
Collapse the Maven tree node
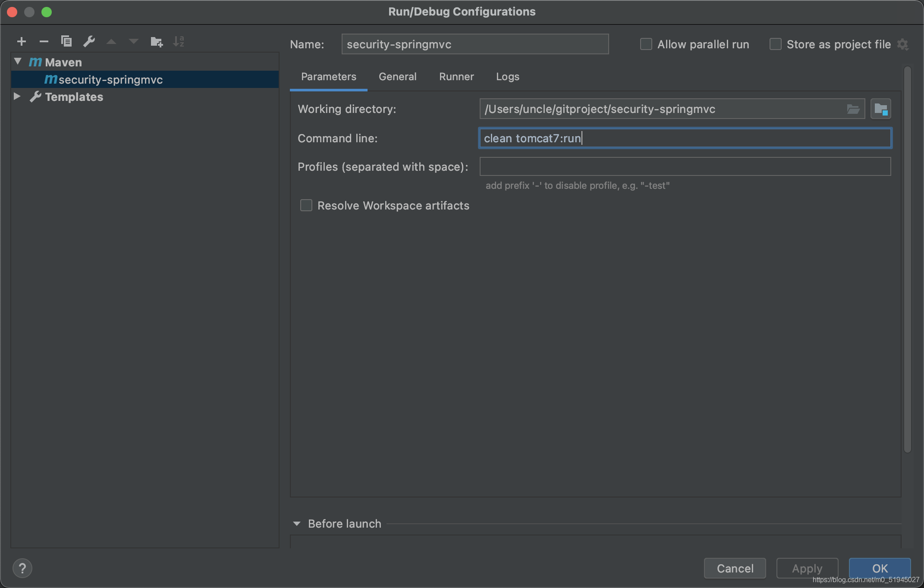[x=18, y=62]
